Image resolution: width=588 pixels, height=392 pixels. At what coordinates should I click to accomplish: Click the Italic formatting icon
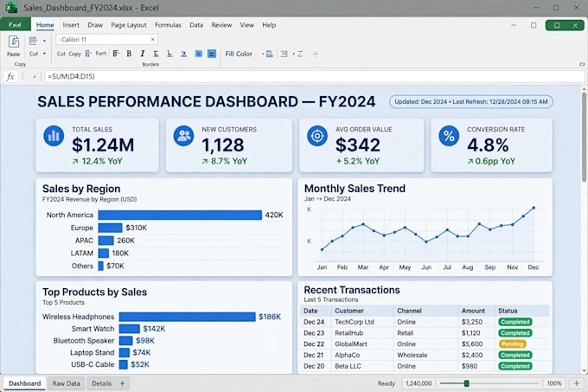(143, 54)
